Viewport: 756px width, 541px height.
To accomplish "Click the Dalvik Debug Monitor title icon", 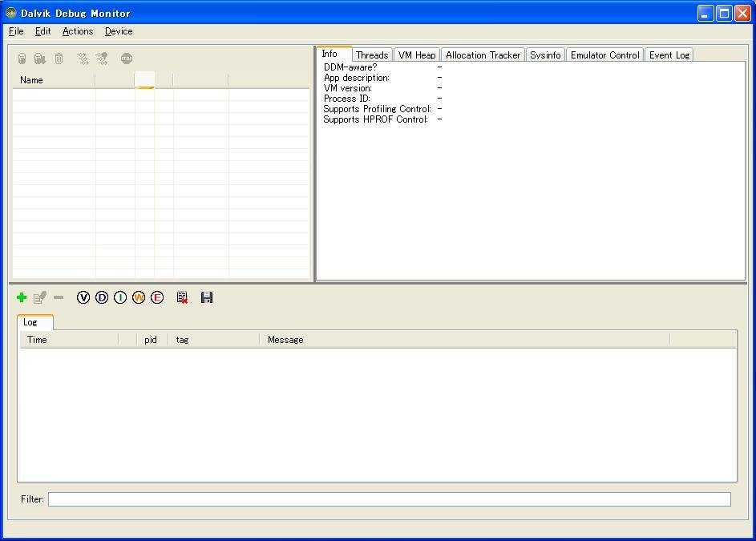I will 10,13.
